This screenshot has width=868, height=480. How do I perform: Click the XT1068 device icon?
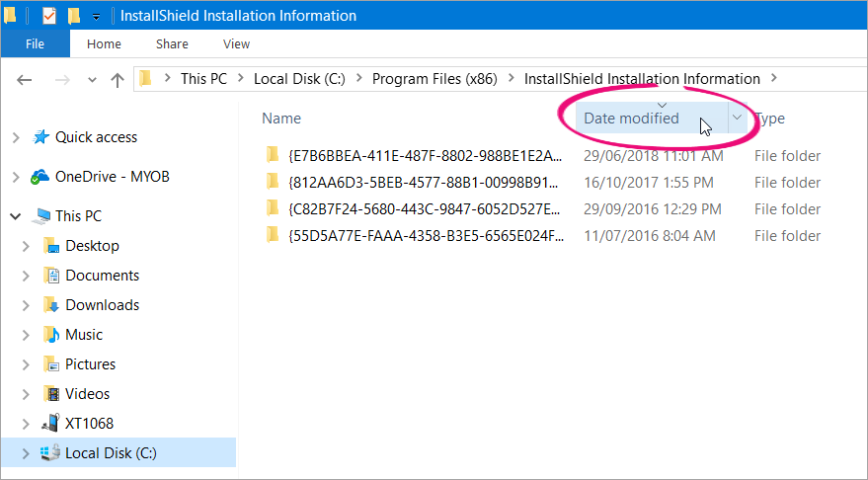(50, 424)
